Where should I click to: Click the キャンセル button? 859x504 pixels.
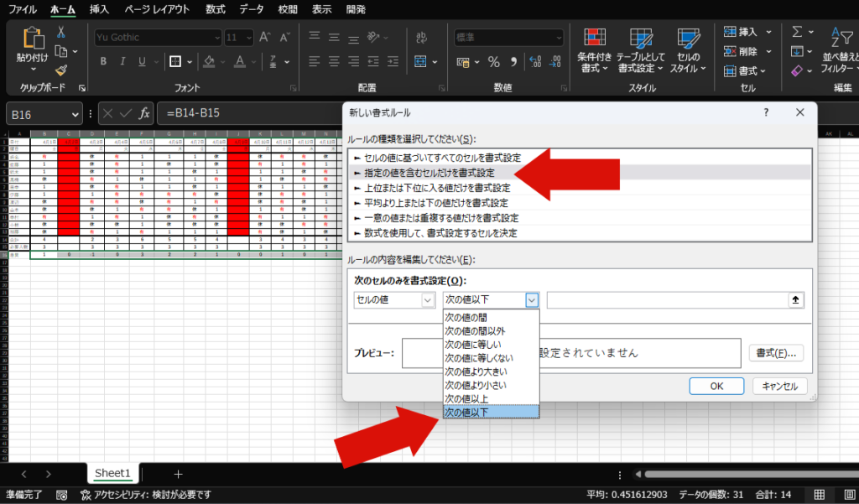tap(779, 387)
